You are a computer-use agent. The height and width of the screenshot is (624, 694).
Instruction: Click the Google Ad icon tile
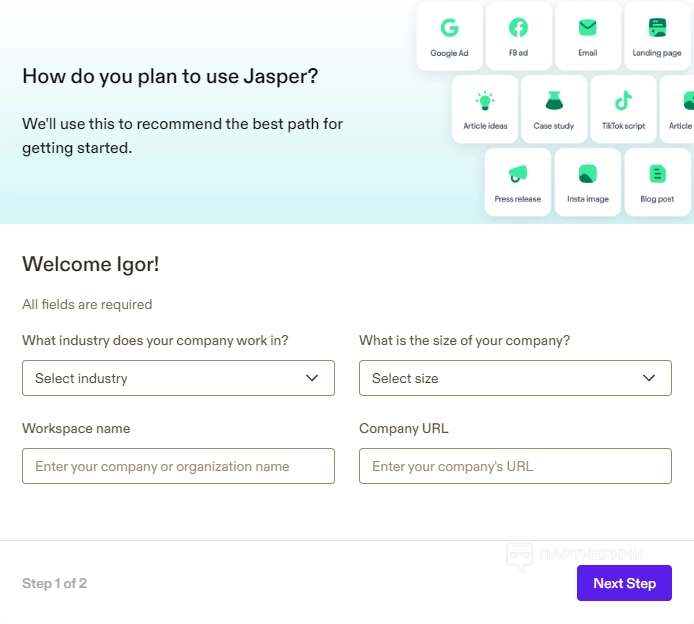449,36
